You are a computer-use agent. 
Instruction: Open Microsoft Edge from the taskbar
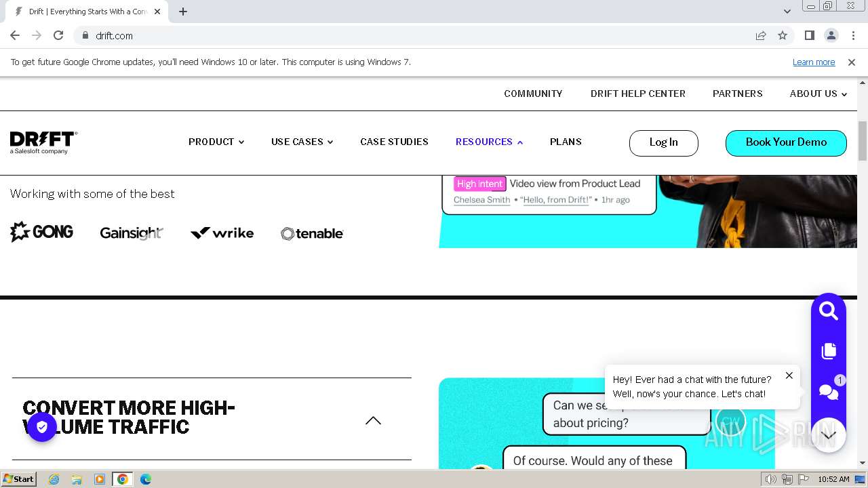(146, 479)
